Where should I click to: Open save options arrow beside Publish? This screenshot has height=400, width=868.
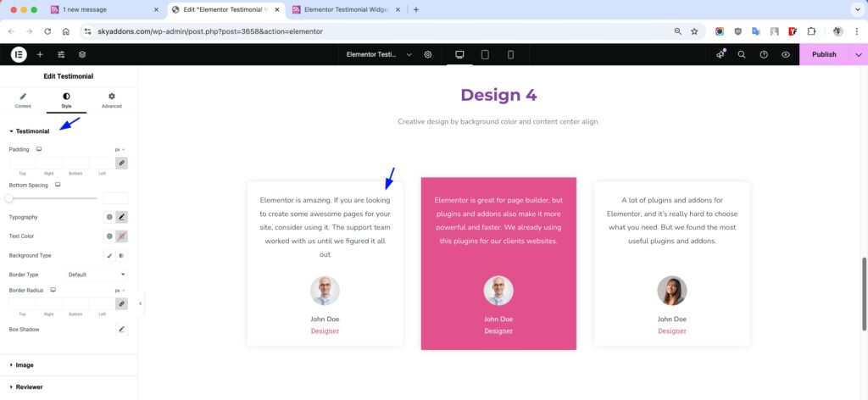click(x=859, y=54)
